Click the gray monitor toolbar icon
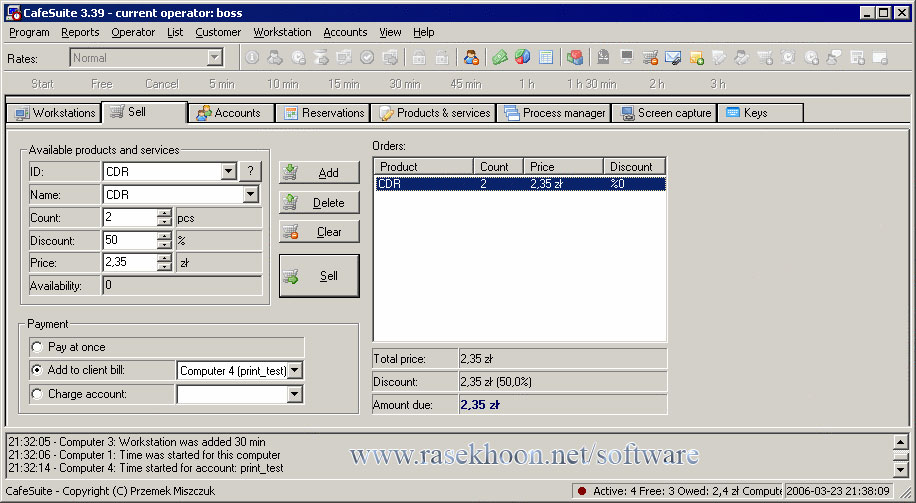Screen dimensions: 916x503 (627, 57)
